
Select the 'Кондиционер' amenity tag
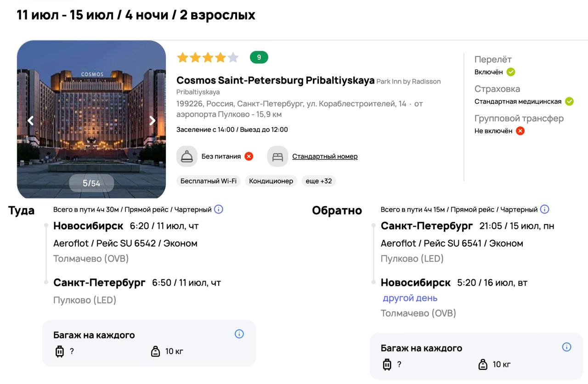(271, 181)
